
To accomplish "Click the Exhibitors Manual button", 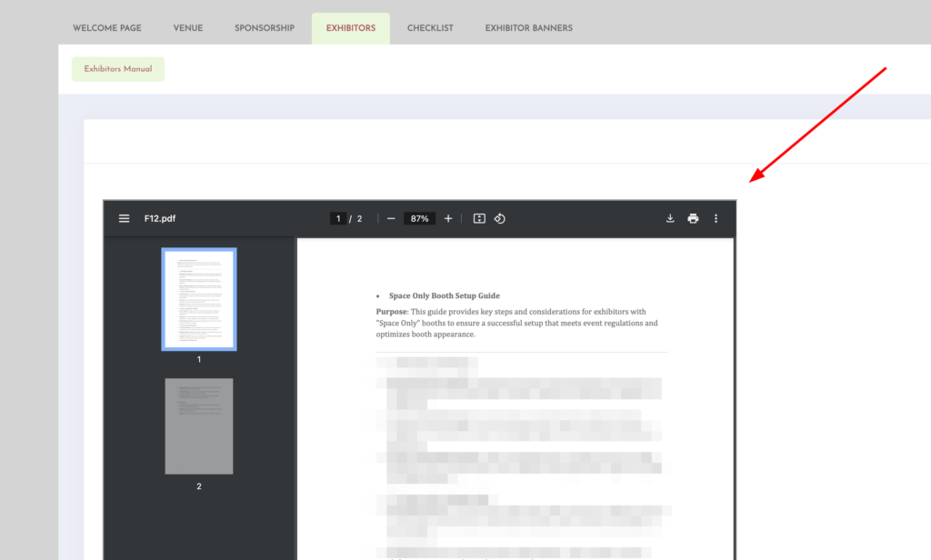I will point(118,69).
